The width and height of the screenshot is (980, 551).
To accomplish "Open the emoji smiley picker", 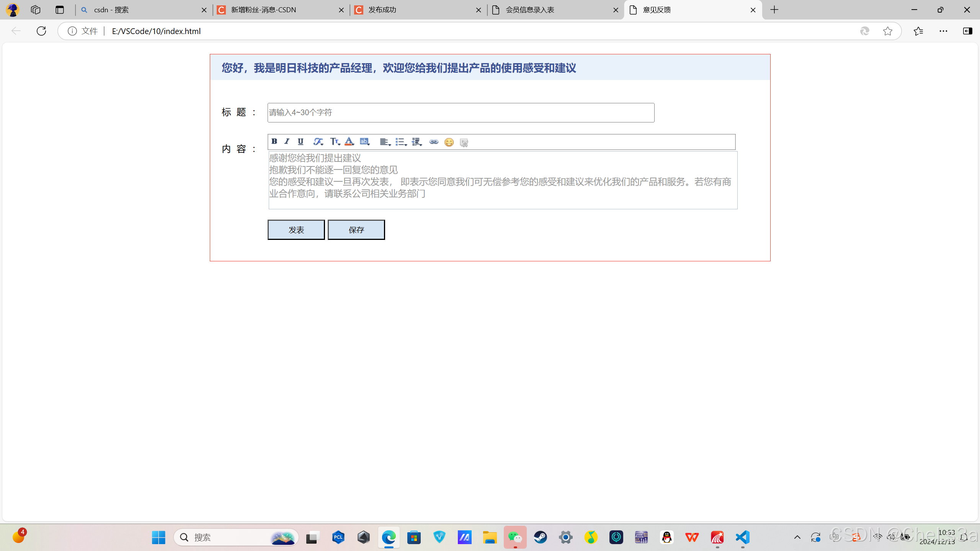I will 449,142.
